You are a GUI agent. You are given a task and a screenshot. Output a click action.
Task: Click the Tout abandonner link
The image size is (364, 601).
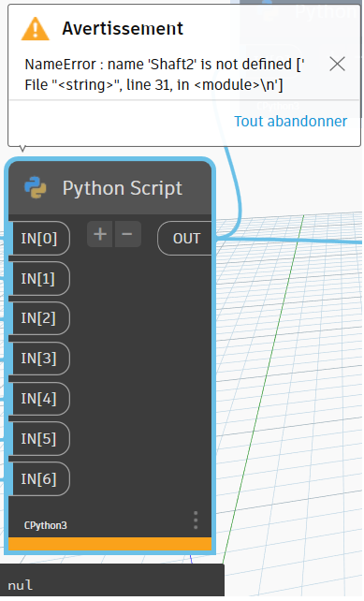pyautogui.click(x=290, y=121)
